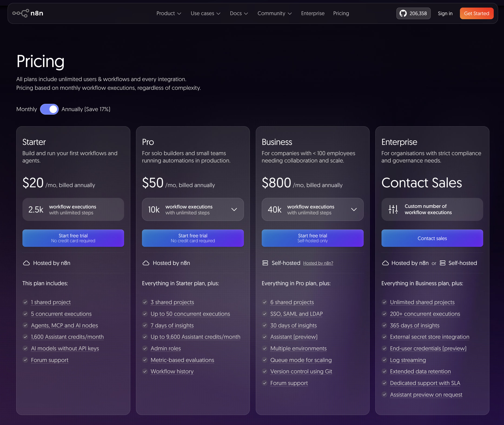Start self-hosted free trial on Business plan
Screen dimensions: 504x425
click(313, 238)
